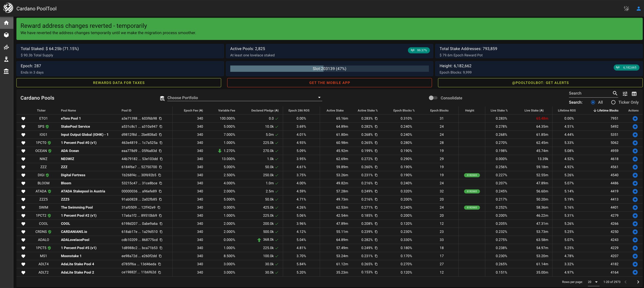Viewport: 644px width, 288px height.
Task: Click GET THE MOBILE APP button
Action: pyautogui.click(x=329, y=83)
